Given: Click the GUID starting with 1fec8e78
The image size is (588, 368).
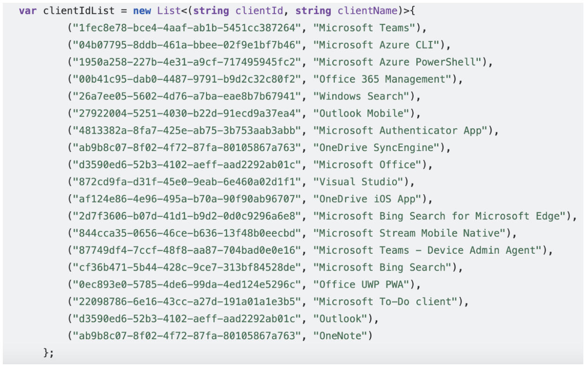Looking at the screenshot, I should click(x=185, y=28).
